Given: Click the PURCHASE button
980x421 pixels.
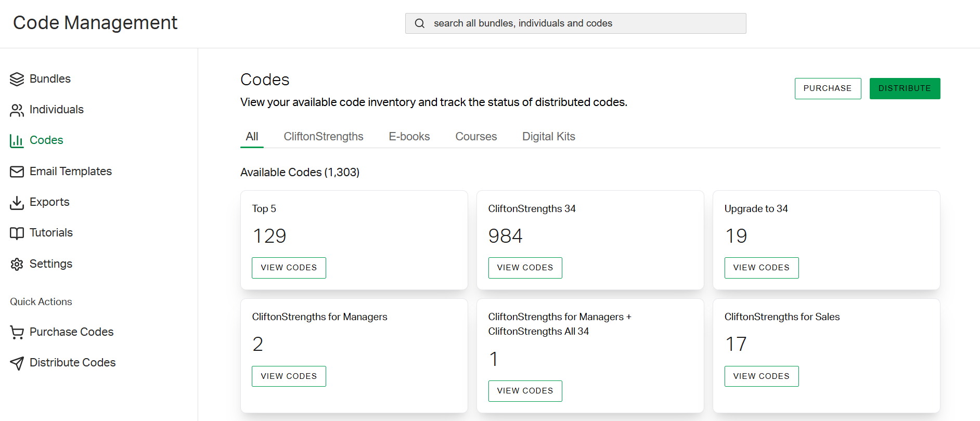Looking at the screenshot, I should click(x=828, y=88).
